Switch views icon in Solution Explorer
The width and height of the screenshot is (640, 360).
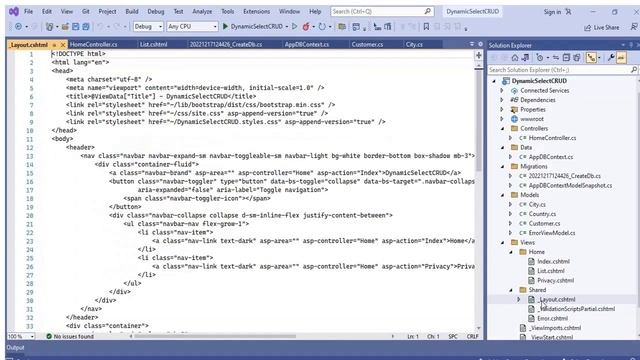pos(525,58)
